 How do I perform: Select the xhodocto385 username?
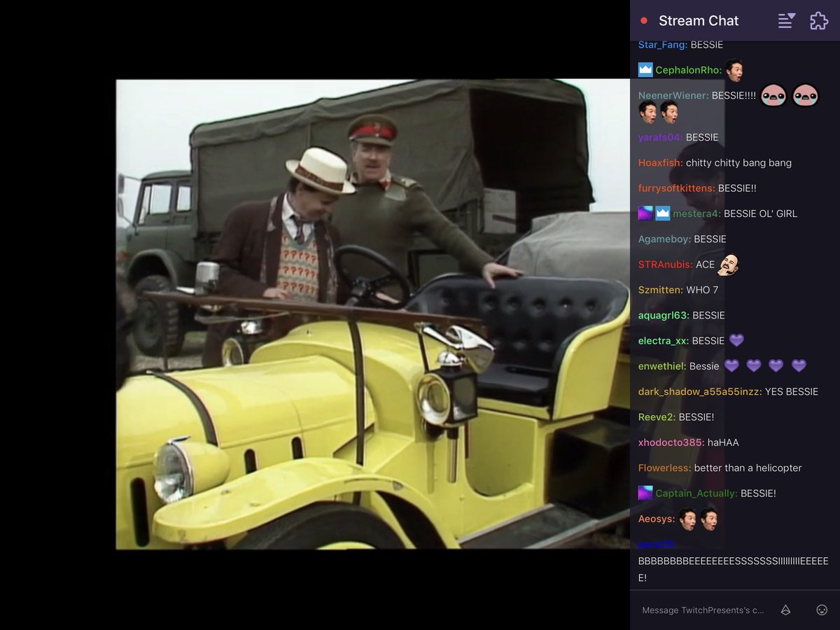pyautogui.click(x=671, y=442)
